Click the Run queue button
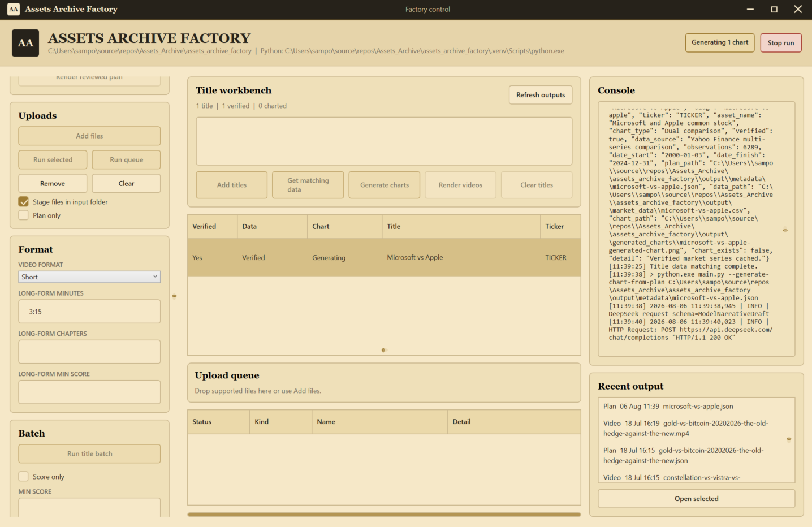The height and width of the screenshot is (527, 812). [x=126, y=159]
